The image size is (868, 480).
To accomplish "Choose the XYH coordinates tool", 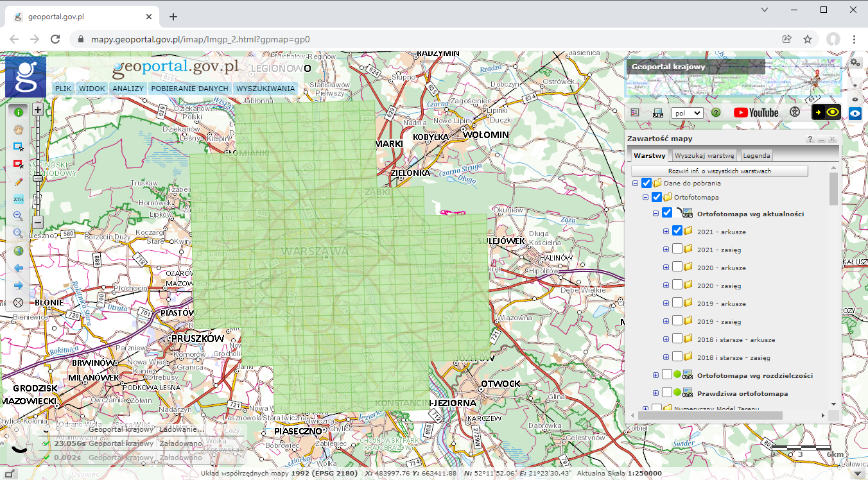I will (19, 199).
